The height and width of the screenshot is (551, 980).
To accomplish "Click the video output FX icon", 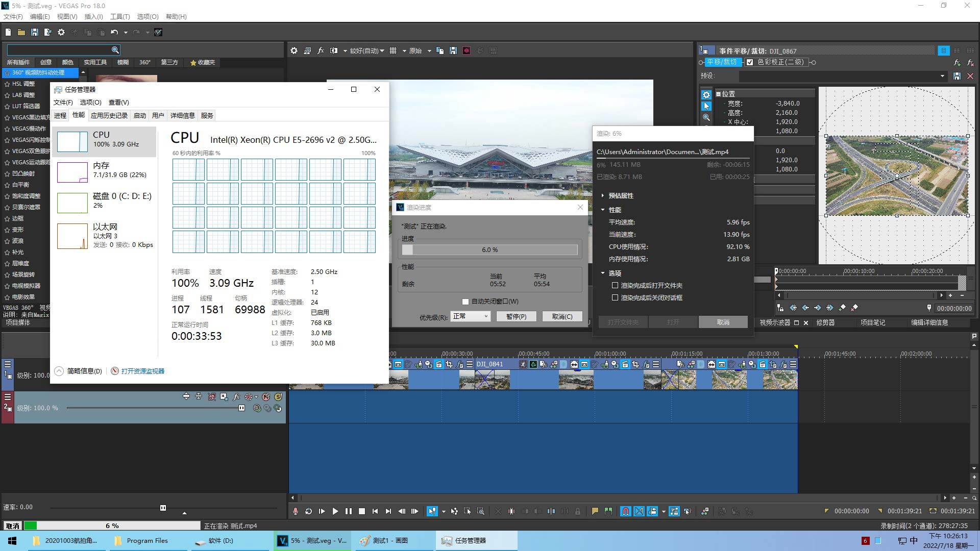I will [x=321, y=51].
